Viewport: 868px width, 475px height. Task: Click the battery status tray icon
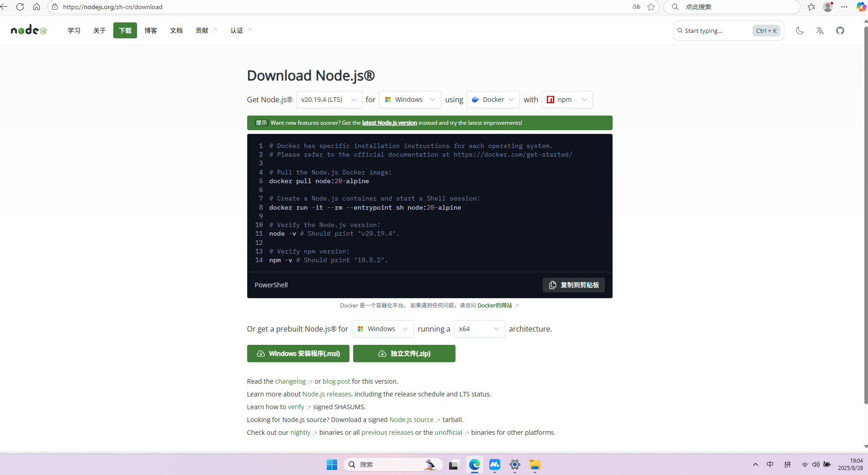point(827,464)
